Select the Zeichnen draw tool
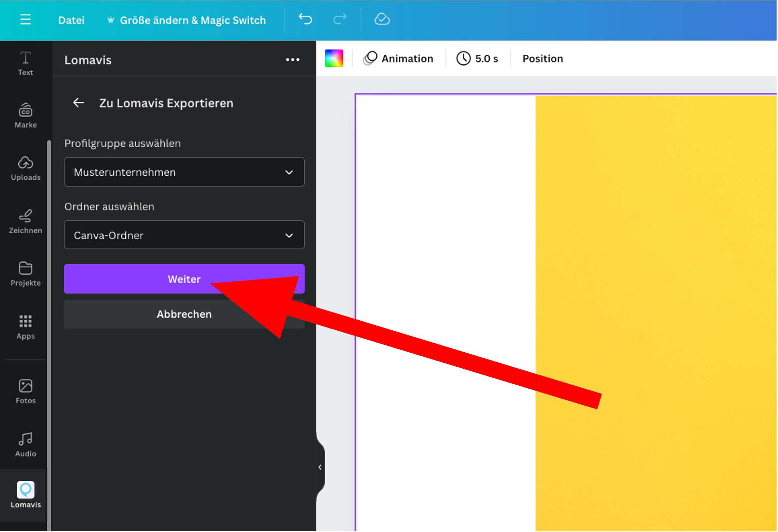 click(x=26, y=221)
